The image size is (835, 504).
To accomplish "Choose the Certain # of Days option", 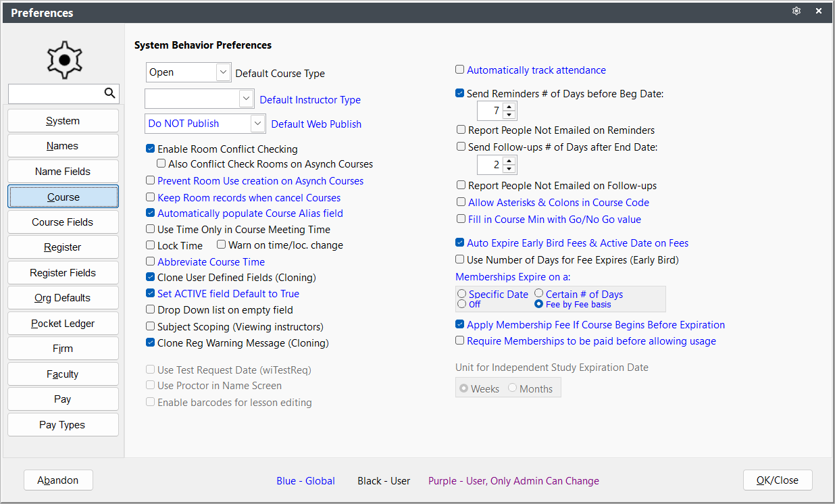I will tap(539, 294).
